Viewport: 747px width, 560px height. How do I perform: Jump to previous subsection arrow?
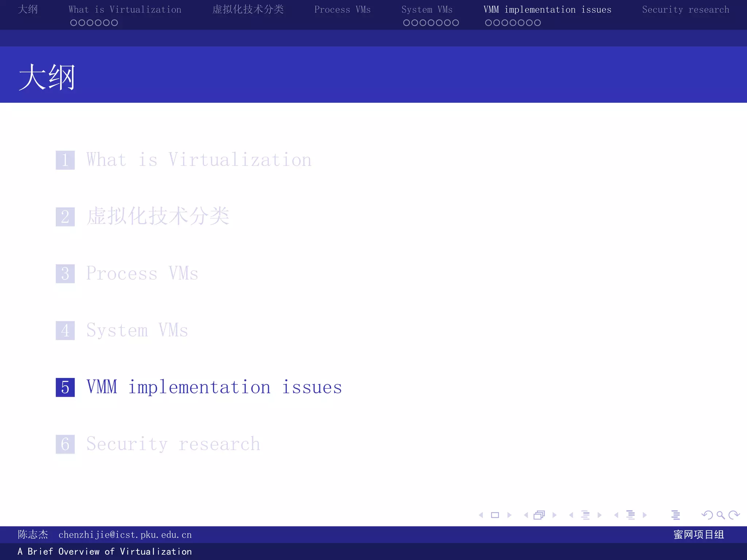[x=571, y=515]
